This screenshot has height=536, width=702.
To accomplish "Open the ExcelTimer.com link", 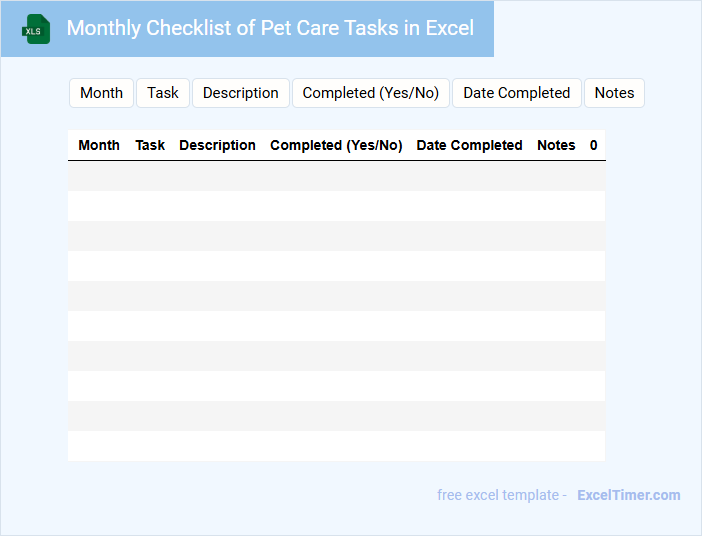I will click(628, 495).
